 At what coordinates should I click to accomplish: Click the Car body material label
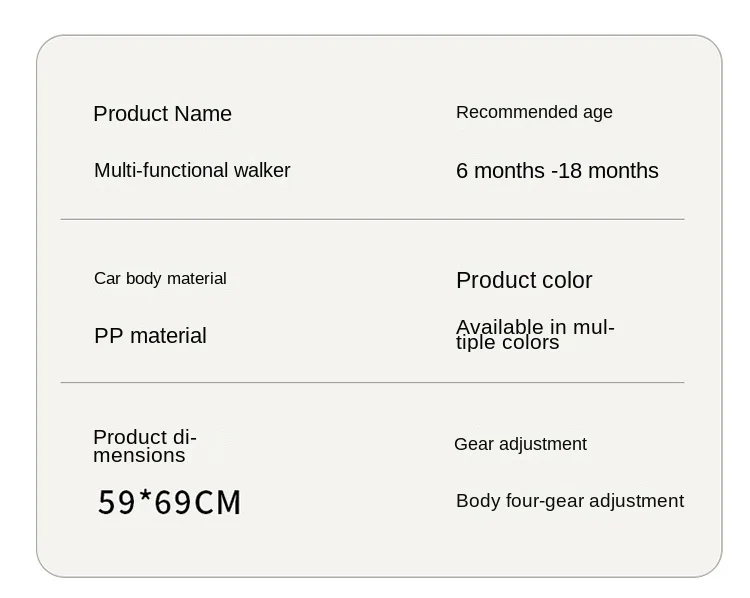click(x=160, y=279)
